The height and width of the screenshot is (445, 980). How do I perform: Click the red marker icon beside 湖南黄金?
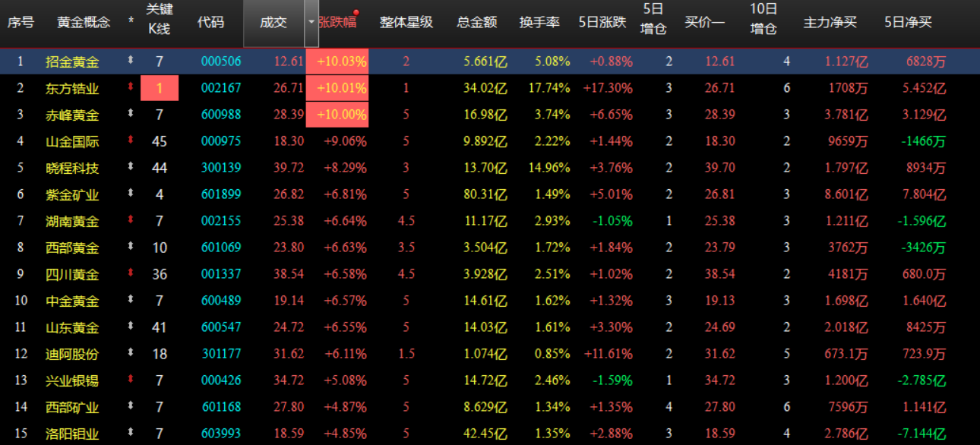click(x=131, y=221)
